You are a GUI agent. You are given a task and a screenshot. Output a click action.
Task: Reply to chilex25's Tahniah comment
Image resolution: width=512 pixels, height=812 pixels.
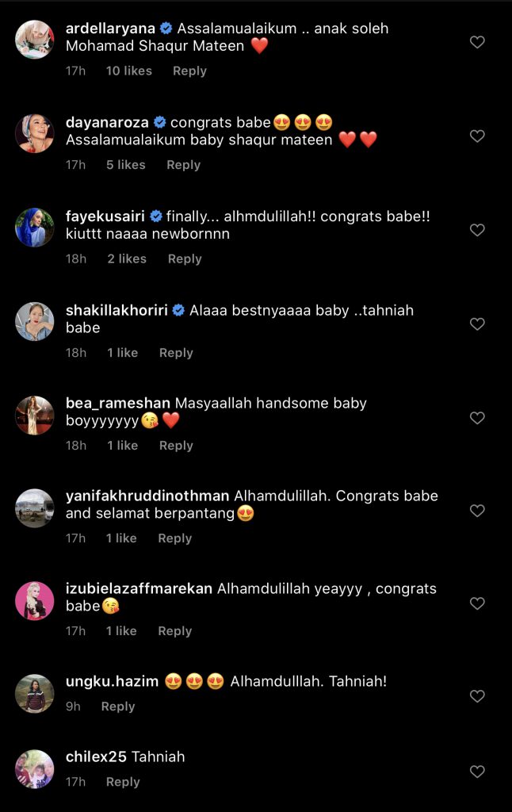pyautogui.click(x=123, y=782)
